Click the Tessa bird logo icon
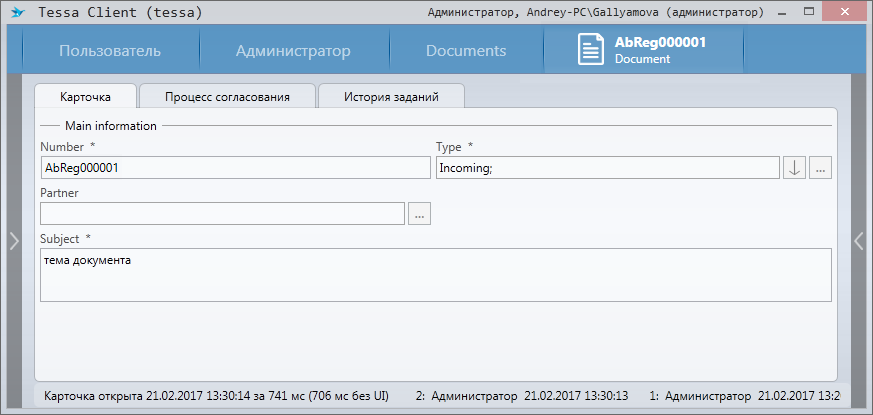 pos(17,13)
